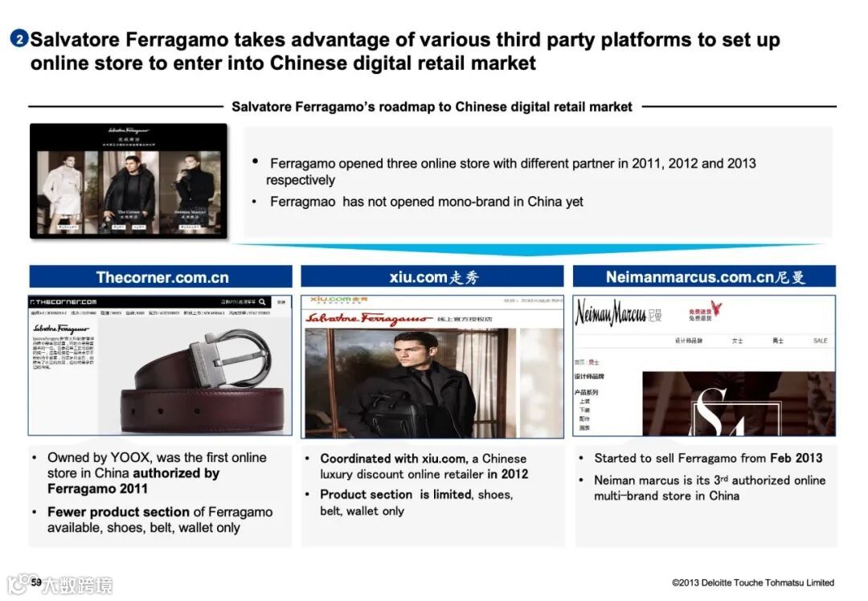The height and width of the screenshot is (601, 868).
Task: Open 设计师品牌 menu in Neiman Marcus screenshot
Action: coord(688,341)
